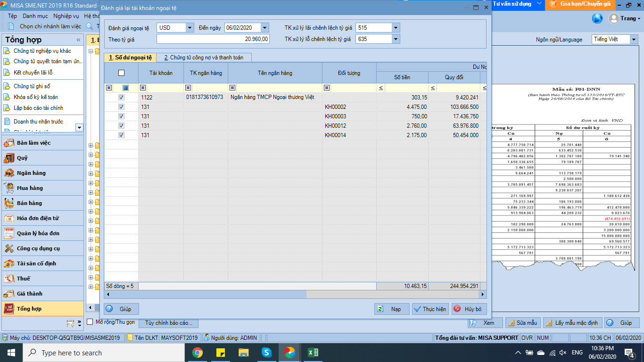
Task: Open Skype from the Windows taskbar
Action: [x=267, y=353]
